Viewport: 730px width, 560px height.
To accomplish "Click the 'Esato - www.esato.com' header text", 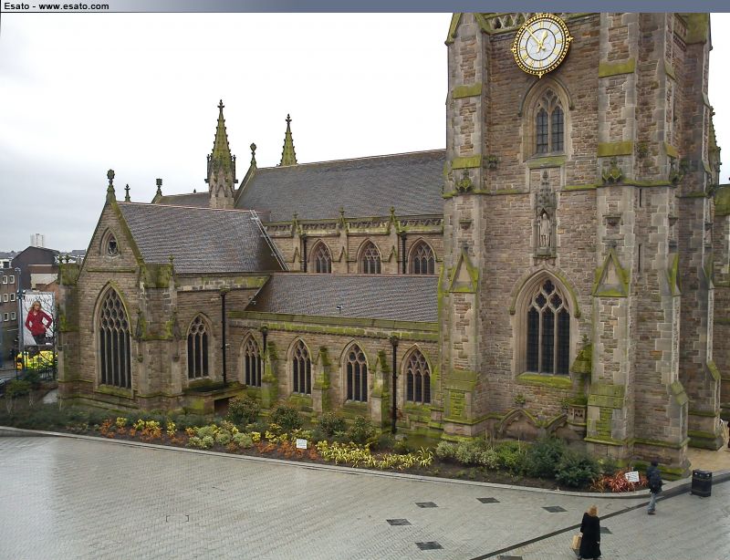I will (57, 6).
